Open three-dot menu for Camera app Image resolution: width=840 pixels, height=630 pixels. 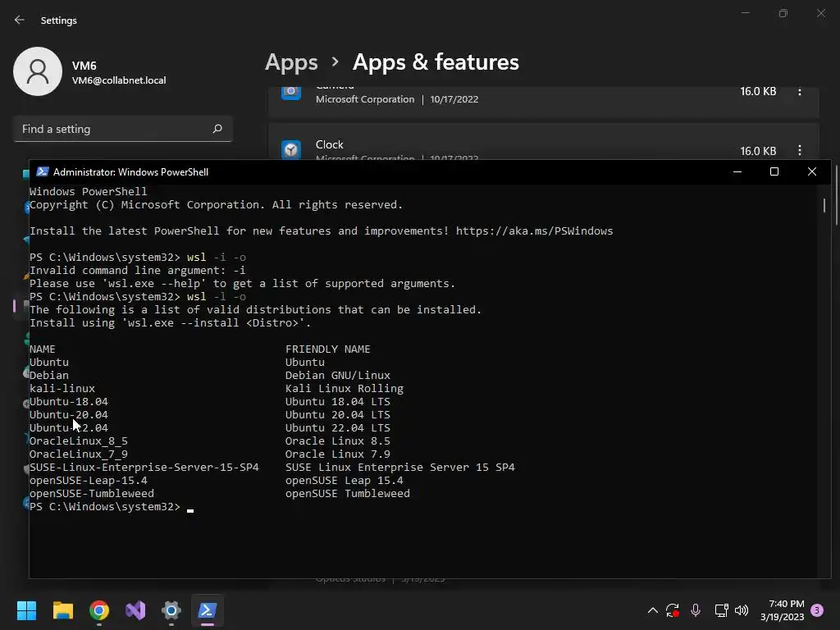coord(799,92)
